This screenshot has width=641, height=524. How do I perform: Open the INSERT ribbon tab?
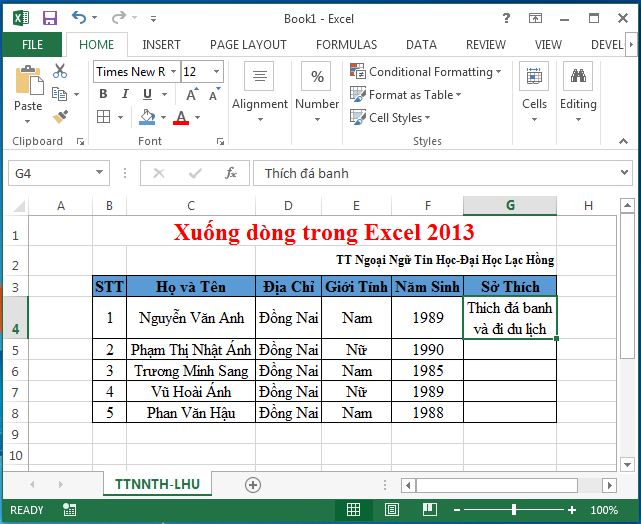point(161,45)
